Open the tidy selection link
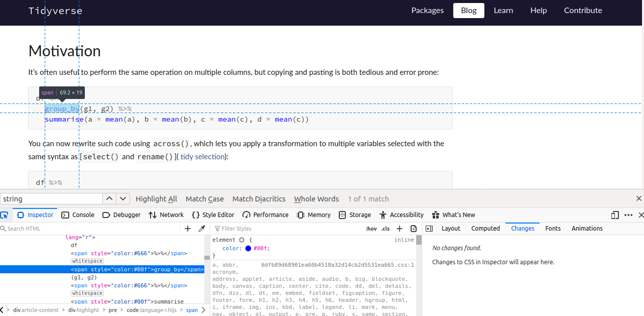644x316 pixels. coord(203,156)
